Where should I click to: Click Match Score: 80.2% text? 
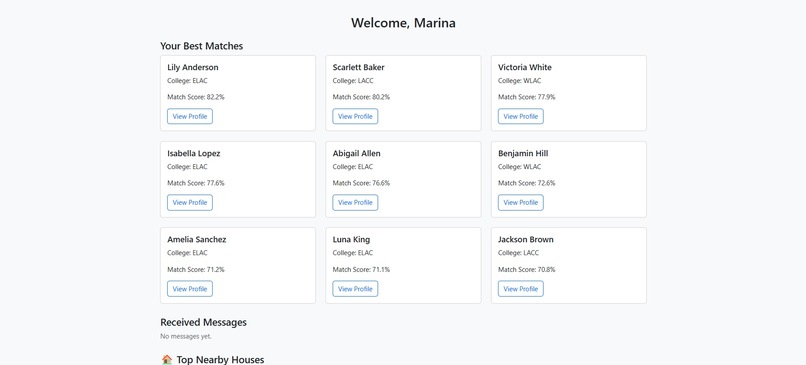361,97
